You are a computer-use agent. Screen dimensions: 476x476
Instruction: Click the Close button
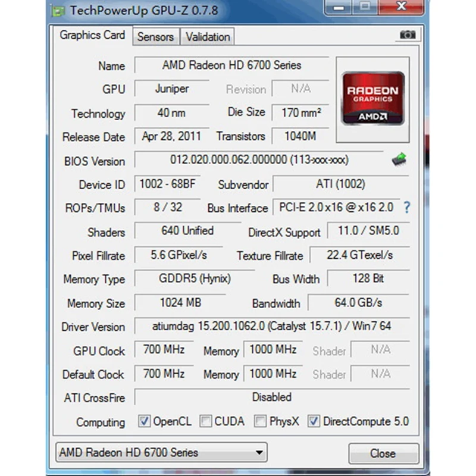tap(383, 453)
